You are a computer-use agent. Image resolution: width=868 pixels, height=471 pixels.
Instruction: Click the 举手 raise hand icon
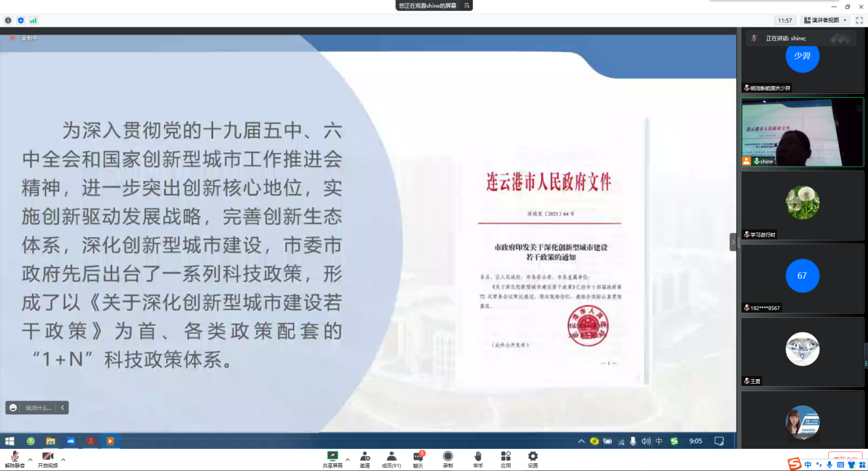(478, 456)
